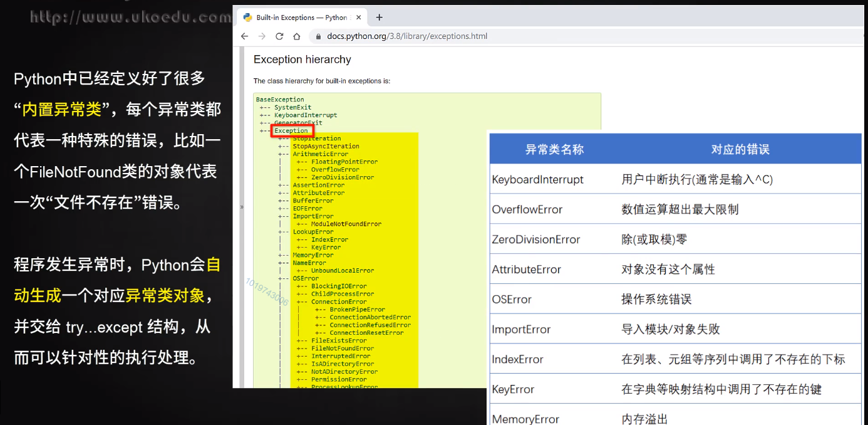
Task: Click the 内存溢出 description cell
Action: click(x=644, y=419)
